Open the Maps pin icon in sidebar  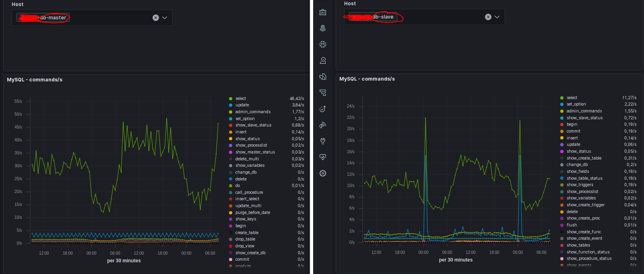tap(323, 28)
